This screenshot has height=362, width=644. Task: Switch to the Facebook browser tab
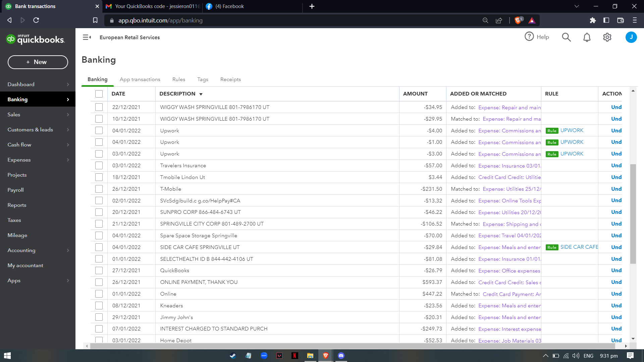pyautogui.click(x=252, y=6)
